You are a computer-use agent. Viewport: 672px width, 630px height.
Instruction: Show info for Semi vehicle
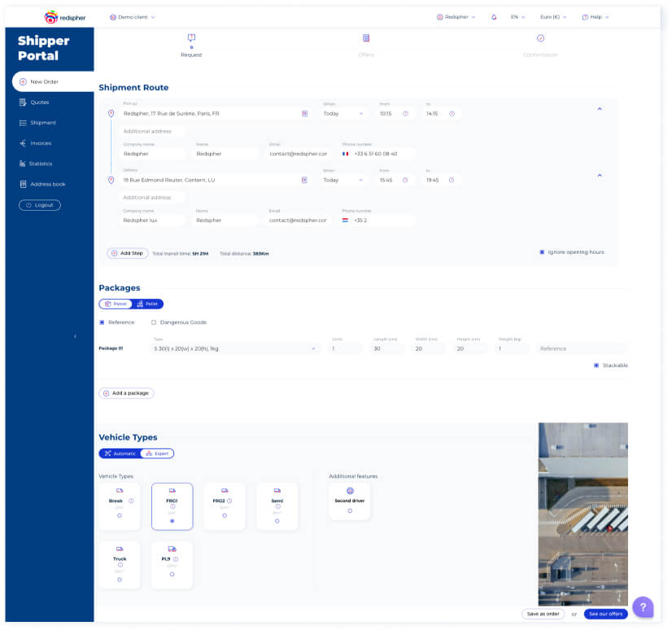[277, 507]
